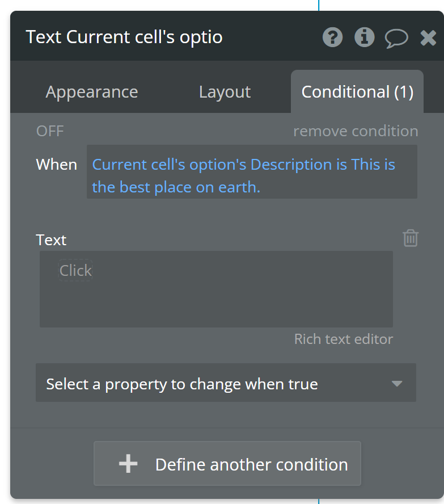
Task: Open the comment speech bubble icon
Action: point(396,38)
